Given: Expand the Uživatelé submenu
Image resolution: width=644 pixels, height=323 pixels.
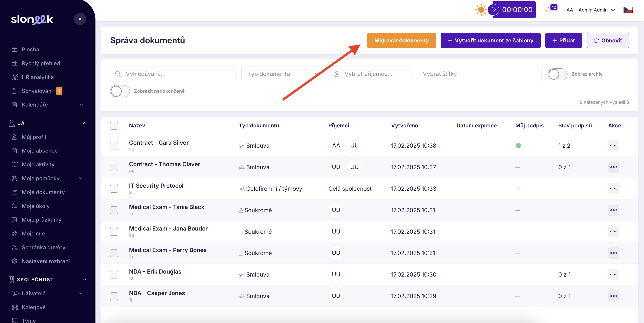Looking at the screenshot, I should click(81, 293).
